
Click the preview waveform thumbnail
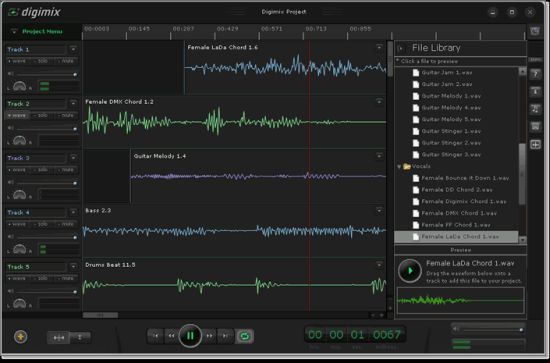click(x=461, y=301)
